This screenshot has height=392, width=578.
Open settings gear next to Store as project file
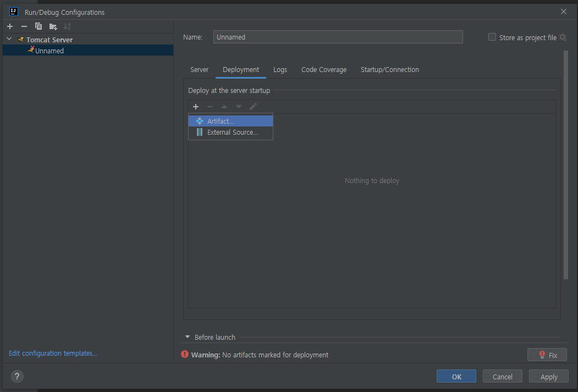[563, 37]
